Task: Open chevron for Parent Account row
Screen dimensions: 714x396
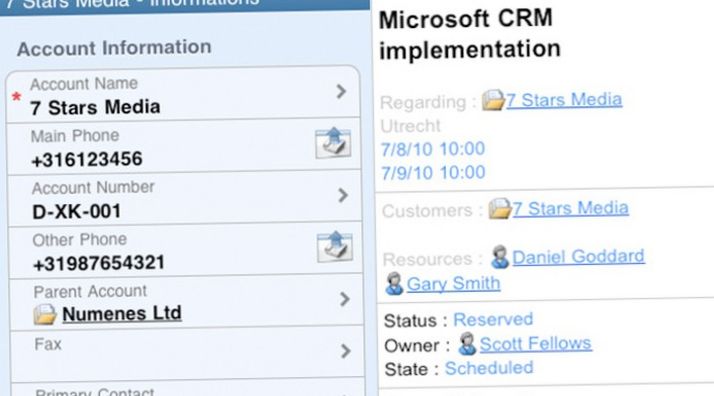Action: tap(345, 299)
